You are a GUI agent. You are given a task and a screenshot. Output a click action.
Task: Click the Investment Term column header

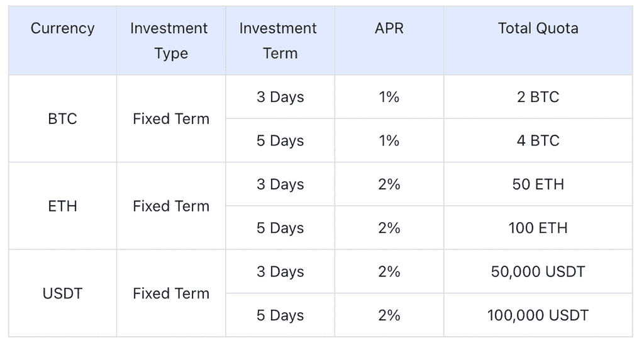[x=279, y=41]
